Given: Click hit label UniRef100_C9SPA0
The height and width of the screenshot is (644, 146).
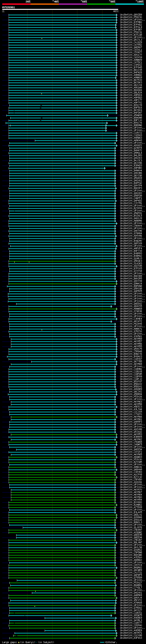Looking at the screenshot, I should [x=131, y=625].
